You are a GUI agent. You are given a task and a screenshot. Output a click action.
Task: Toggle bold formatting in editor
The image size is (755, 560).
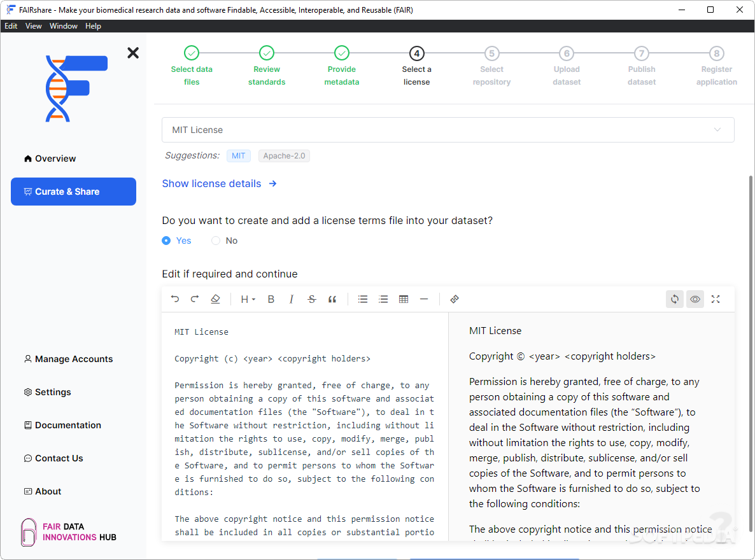pos(271,299)
